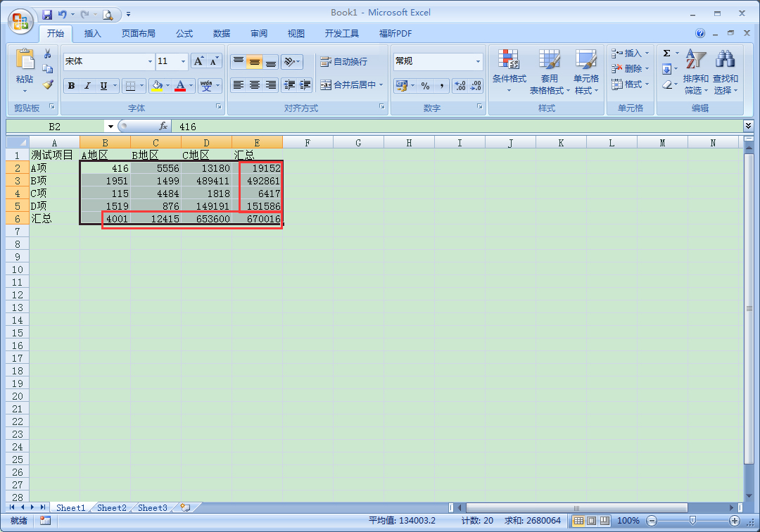The height and width of the screenshot is (532, 760).
Task: Click the Cut scissors icon
Action: tap(48, 53)
